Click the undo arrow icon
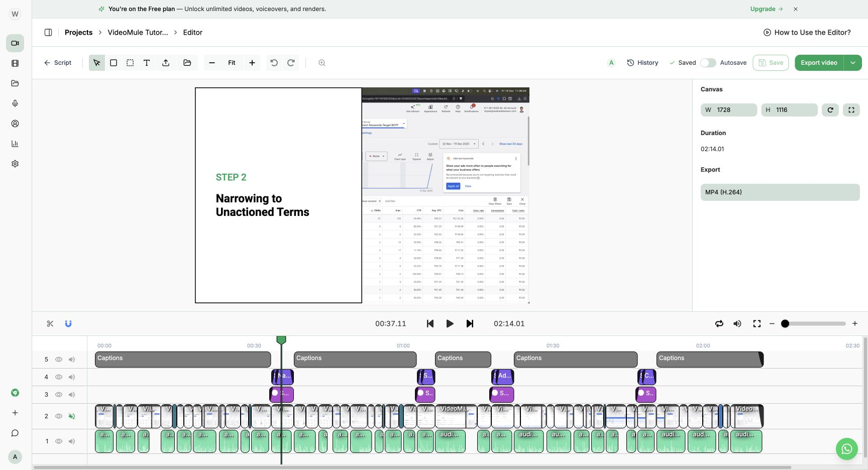 (274, 63)
